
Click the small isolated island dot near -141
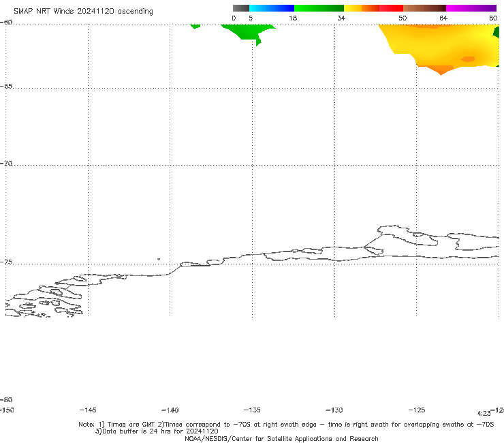[159, 259]
